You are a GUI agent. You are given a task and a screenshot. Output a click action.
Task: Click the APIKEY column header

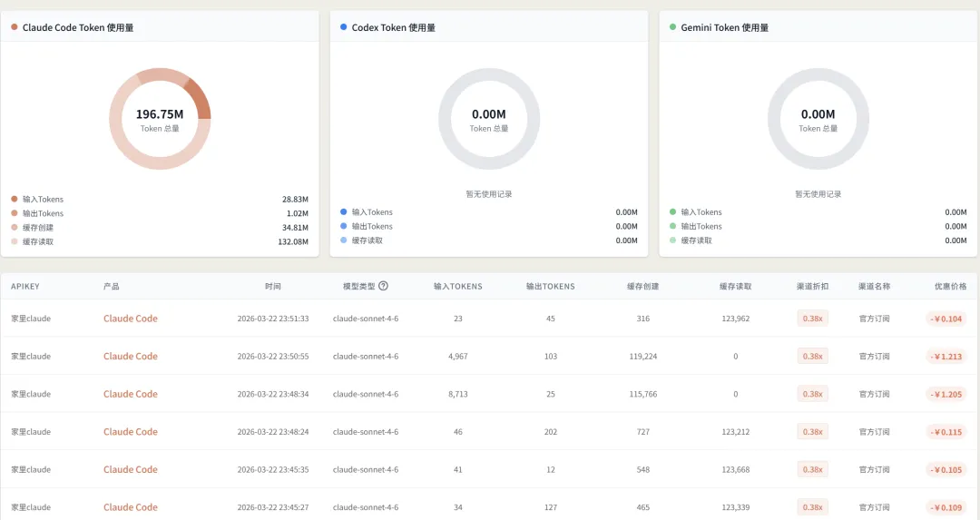click(x=25, y=286)
